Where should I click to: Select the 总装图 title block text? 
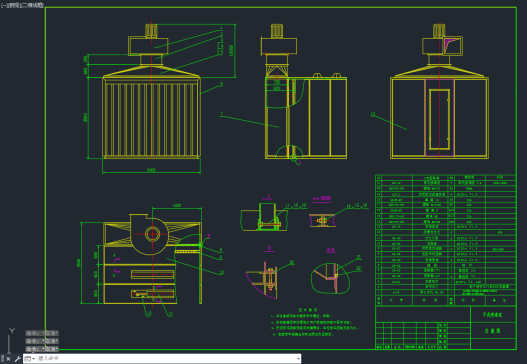point(492,331)
